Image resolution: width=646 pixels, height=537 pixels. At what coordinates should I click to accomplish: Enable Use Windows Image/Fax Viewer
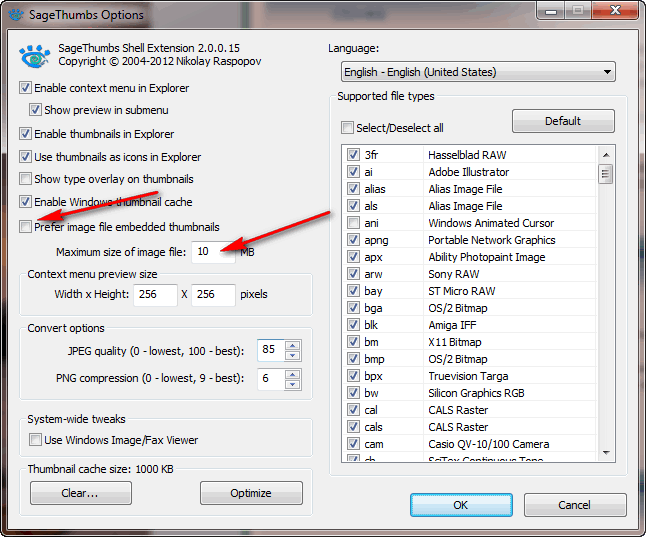pyautogui.click(x=35, y=440)
